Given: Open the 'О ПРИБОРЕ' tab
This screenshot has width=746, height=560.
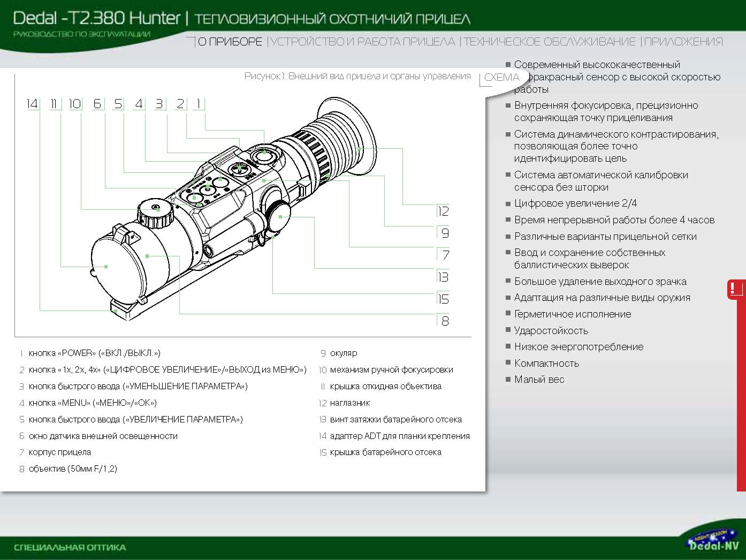Looking at the screenshot, I should point(230,42).
